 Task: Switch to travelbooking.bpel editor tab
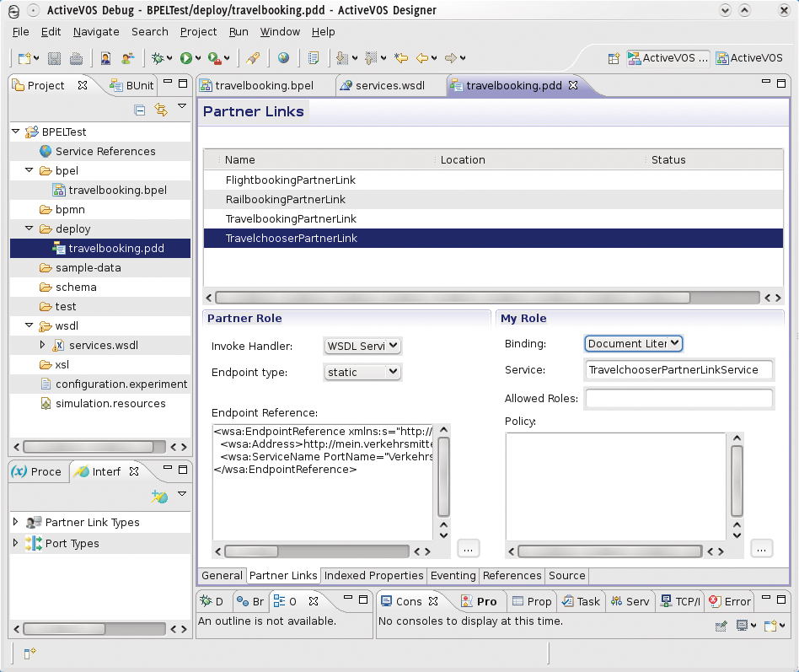point(256,85)
